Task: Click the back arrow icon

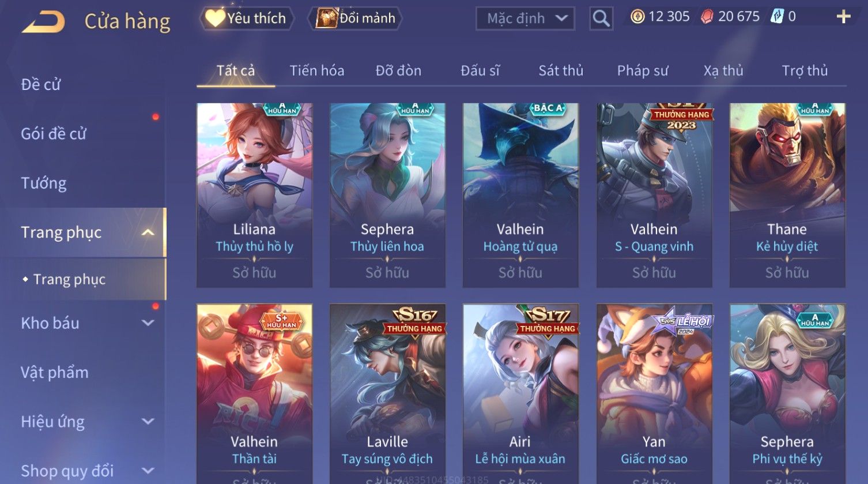Action: tap(43, 22)
